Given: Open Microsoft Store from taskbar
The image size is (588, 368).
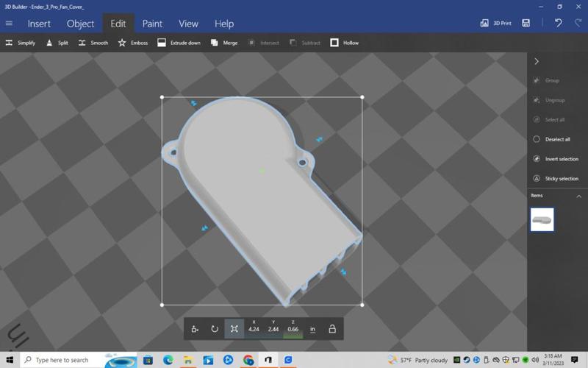Looking at the screenshot, I should pyautogui.click(x=148, y=360).
